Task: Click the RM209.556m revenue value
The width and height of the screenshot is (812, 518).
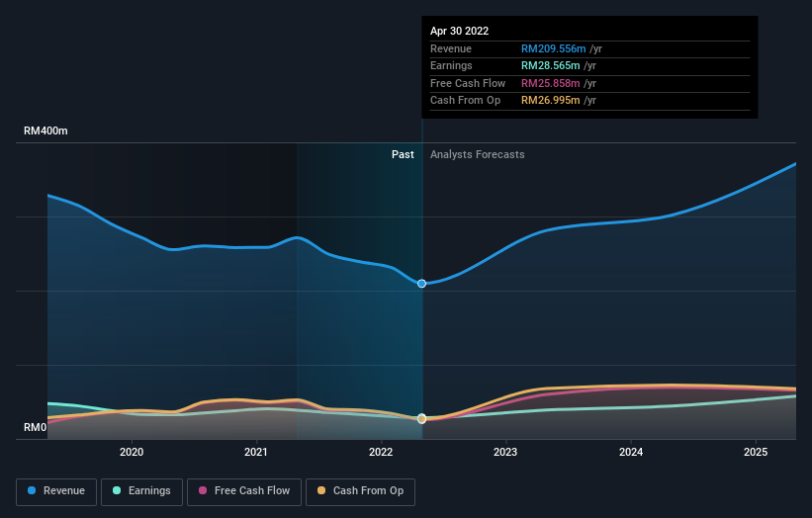Action: tap(553, 48)
